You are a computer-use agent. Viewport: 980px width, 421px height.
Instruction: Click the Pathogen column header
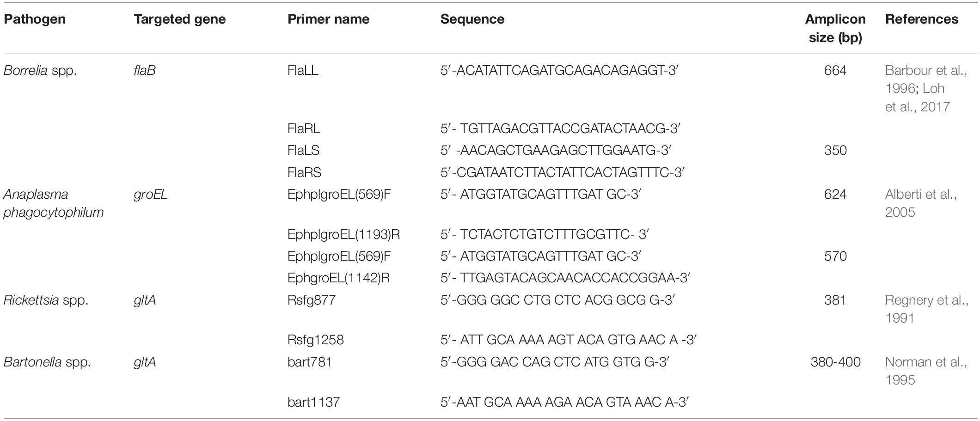[35, 19]
